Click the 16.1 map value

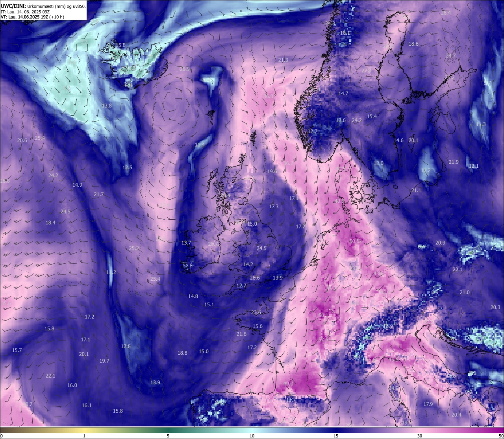coord(87,405)
